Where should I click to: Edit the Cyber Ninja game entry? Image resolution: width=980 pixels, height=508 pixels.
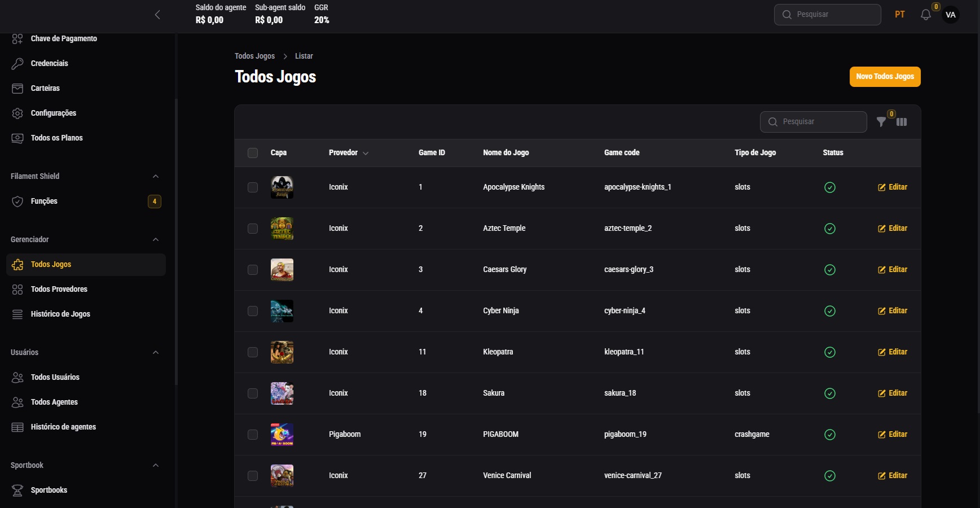[x=893, y=311]
